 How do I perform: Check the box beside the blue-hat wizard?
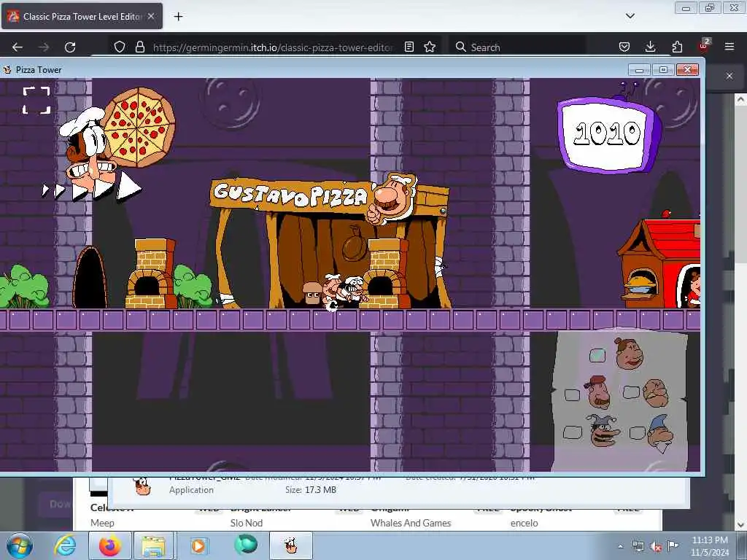[x=637, y=432]
